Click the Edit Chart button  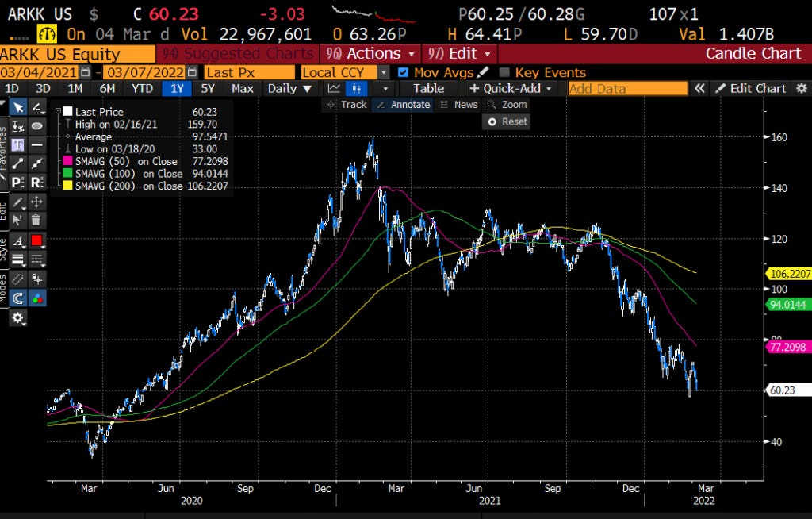pyautogui.click(x=751, y=89)
